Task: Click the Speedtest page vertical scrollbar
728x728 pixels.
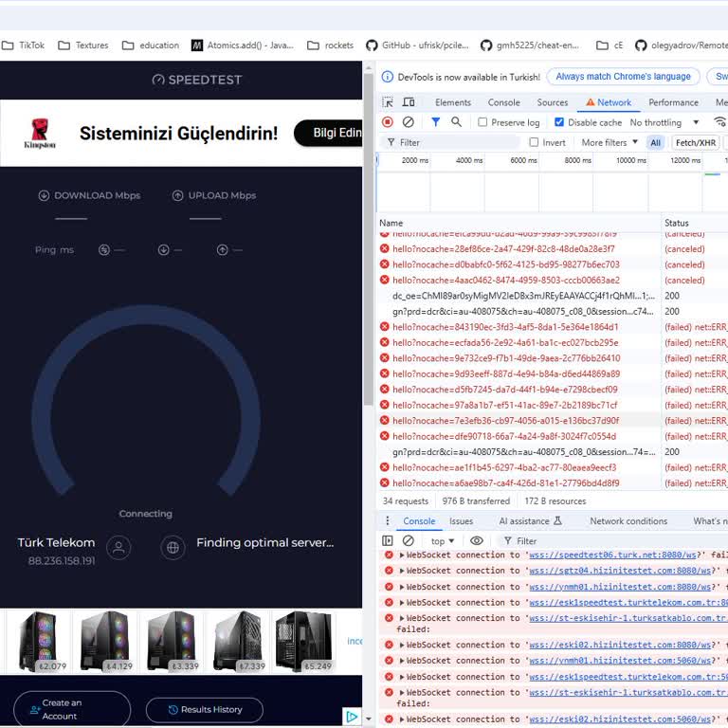Action: click(x=369, y=237)
